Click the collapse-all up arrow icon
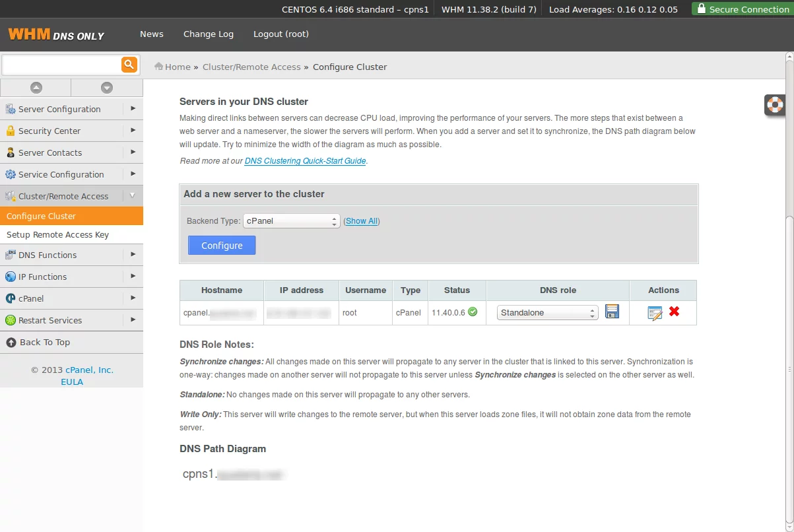 coord(36,87)
